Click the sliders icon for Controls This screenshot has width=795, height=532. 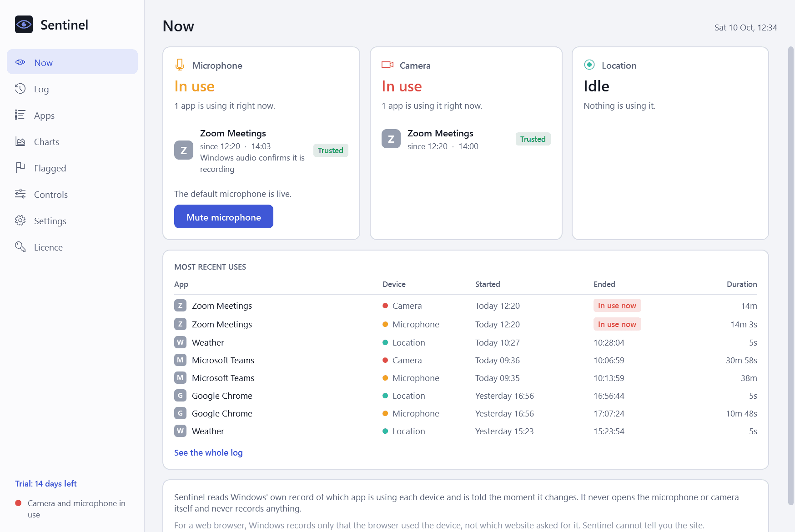(20, 194)
